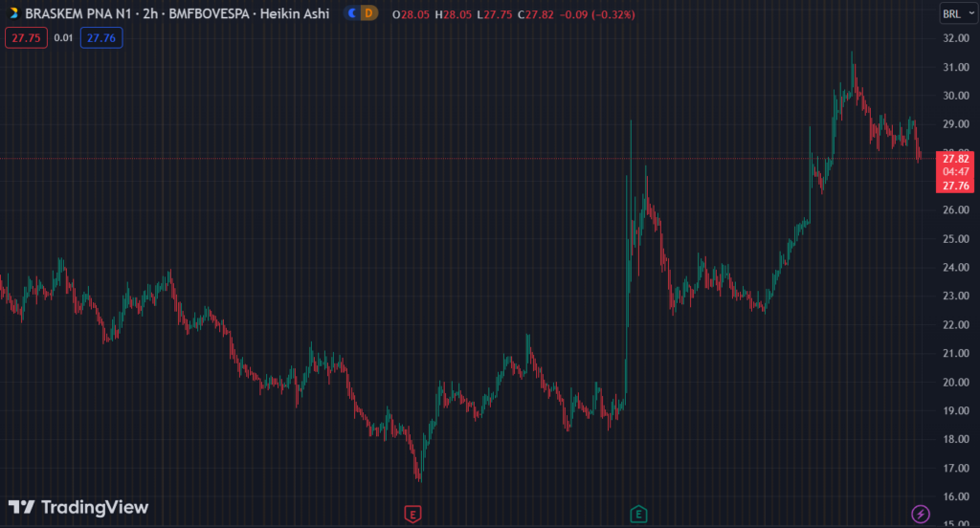Click the 32.00 price axis label

tap(956, 38)
